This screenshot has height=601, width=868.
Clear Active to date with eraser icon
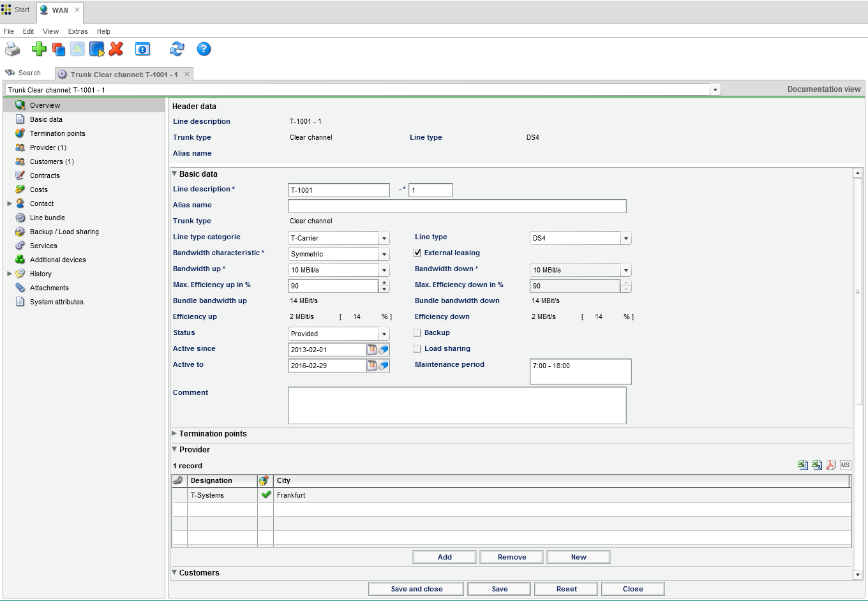point(383,366)
